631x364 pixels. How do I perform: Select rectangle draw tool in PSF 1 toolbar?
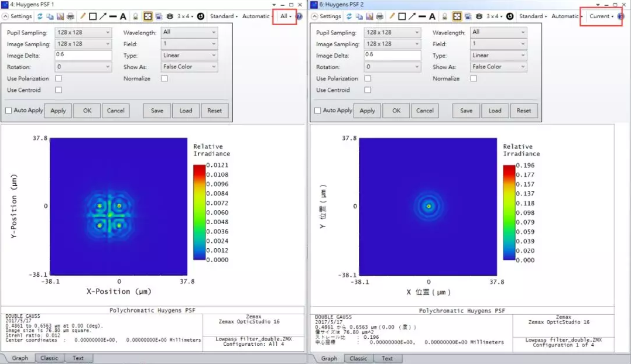[93, 16]
